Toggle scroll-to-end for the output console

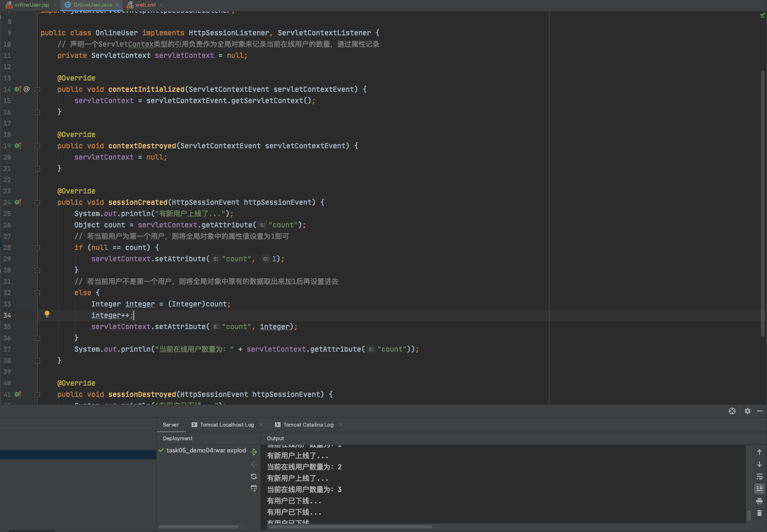[x=759, y=489]
